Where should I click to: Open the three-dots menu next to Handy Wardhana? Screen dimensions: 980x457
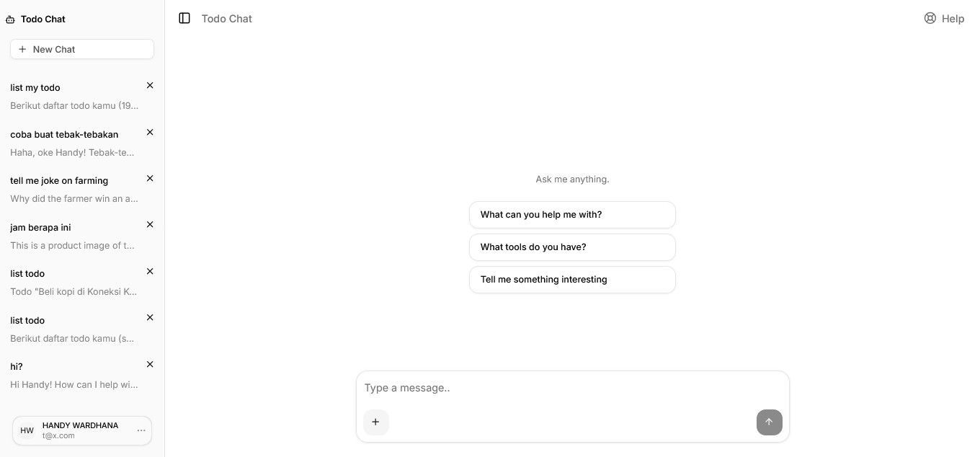(141, 430)
